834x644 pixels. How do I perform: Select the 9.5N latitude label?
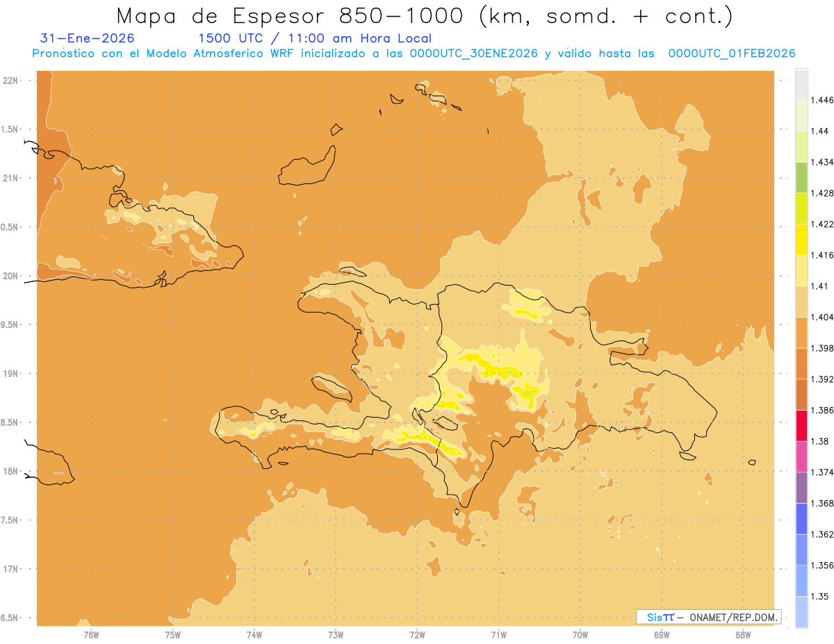click(x=10, y=324)
